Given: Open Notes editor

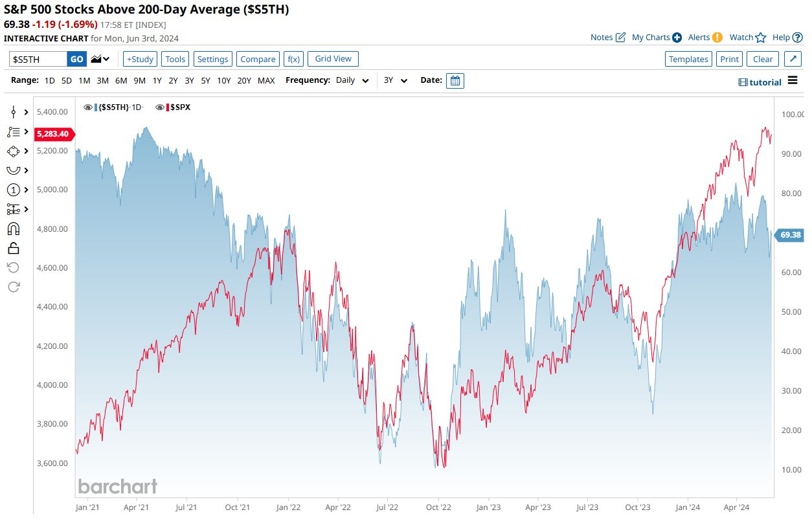Looking at the screenshot, I should click(607, 38).
